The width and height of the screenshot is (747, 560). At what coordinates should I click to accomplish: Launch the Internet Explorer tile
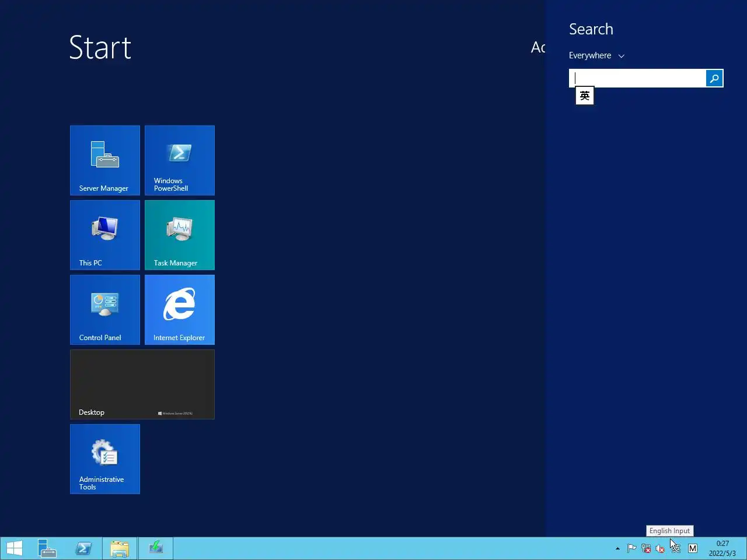180,310
